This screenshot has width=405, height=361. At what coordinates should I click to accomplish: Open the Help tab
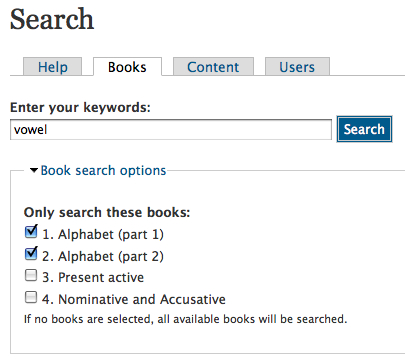pyautogui.click(x=52, y=67)
